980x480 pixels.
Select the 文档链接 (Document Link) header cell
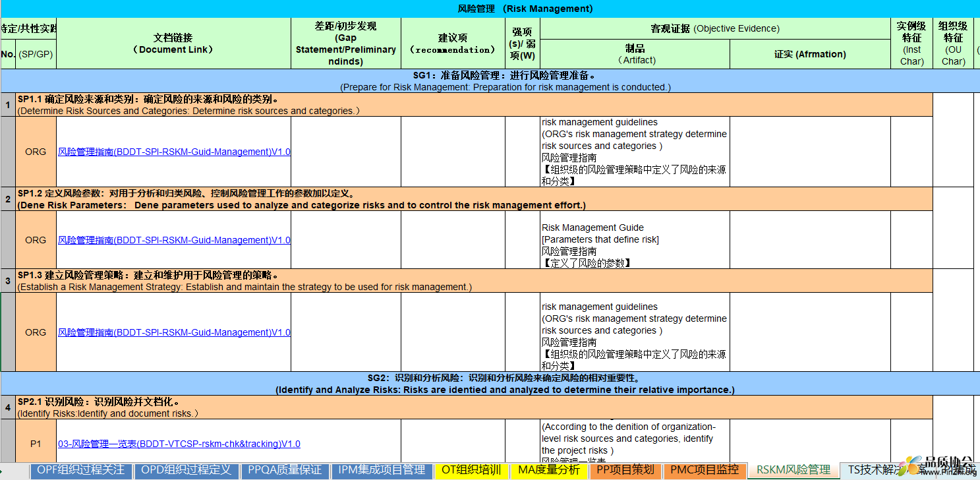[x=174, y=44]
